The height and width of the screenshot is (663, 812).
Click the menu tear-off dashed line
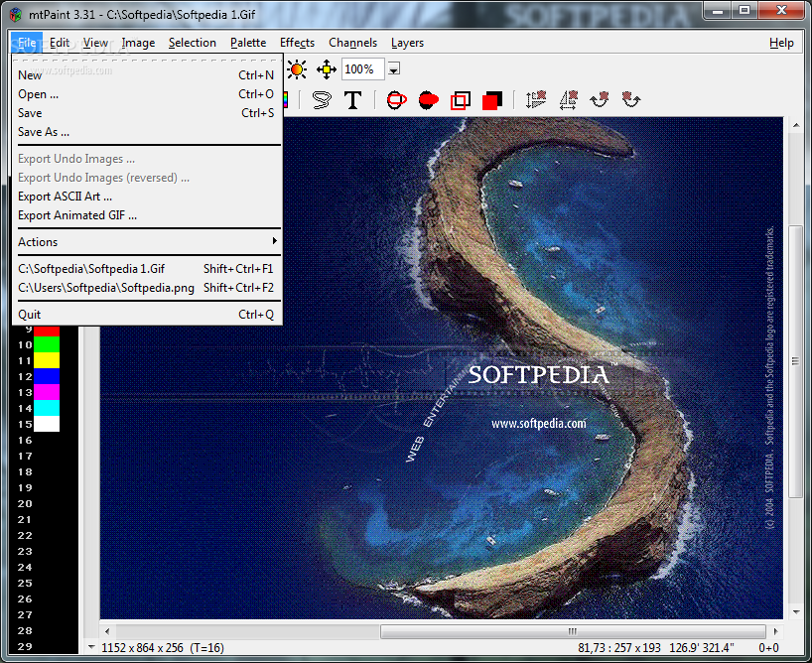pyautogui.click(x=148, y=60)
